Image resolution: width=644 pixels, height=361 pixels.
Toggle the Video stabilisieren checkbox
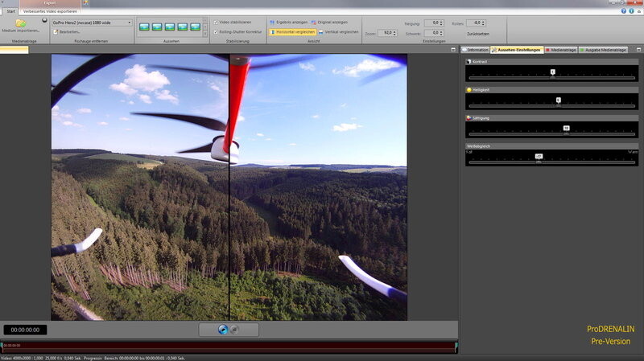pyautogui.click(x=216, y=22)
